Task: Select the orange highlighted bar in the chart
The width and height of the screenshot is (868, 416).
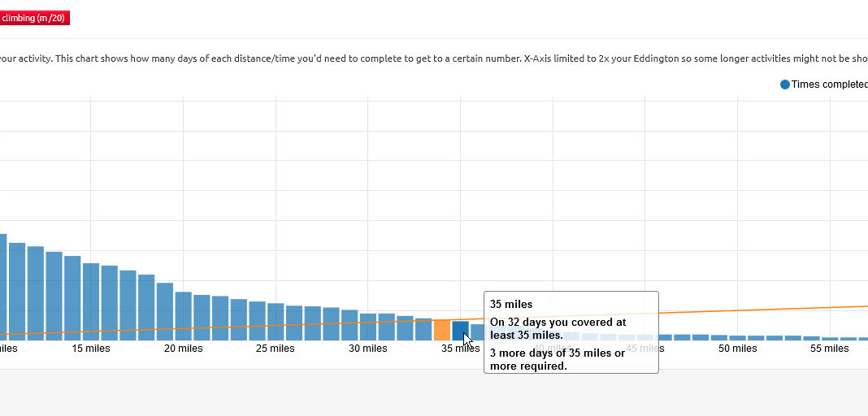Action: point(442,330)
